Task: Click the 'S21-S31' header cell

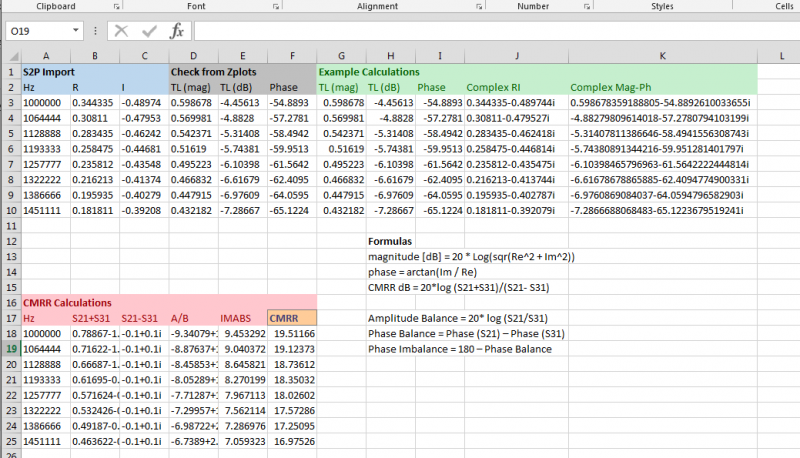Action: click(x=144, y=318)
